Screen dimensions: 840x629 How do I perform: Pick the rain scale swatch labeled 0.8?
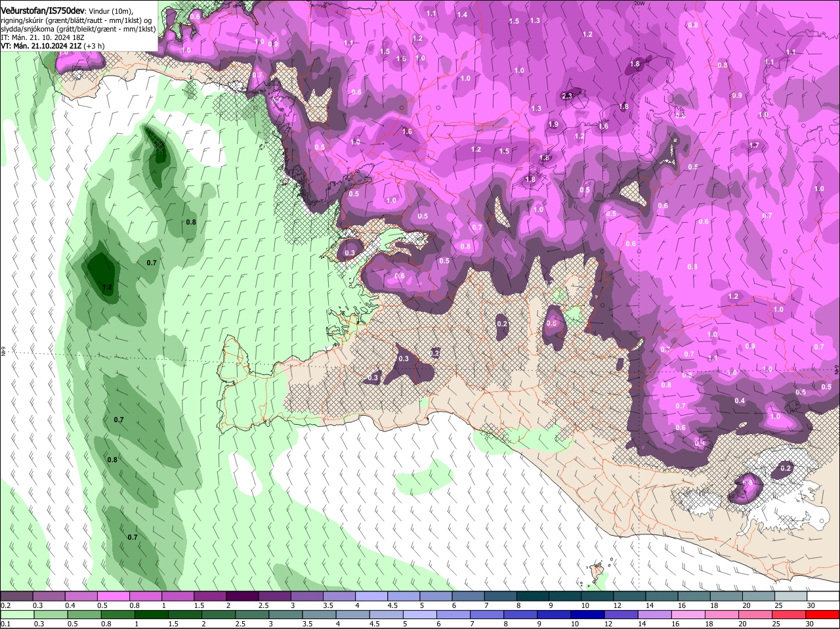pos(118,615)
